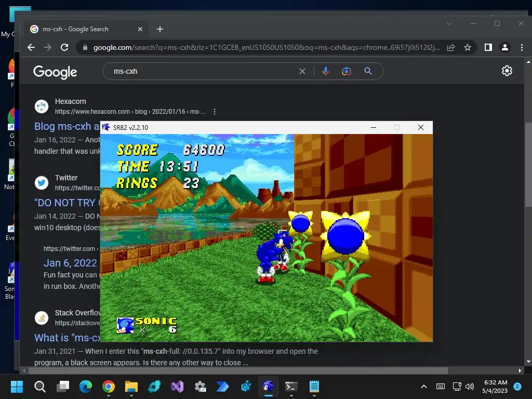The width and height of the screenshot is (532, 399).
Task: Close the SRB2 game window
Action: click(x=421, y=128)
